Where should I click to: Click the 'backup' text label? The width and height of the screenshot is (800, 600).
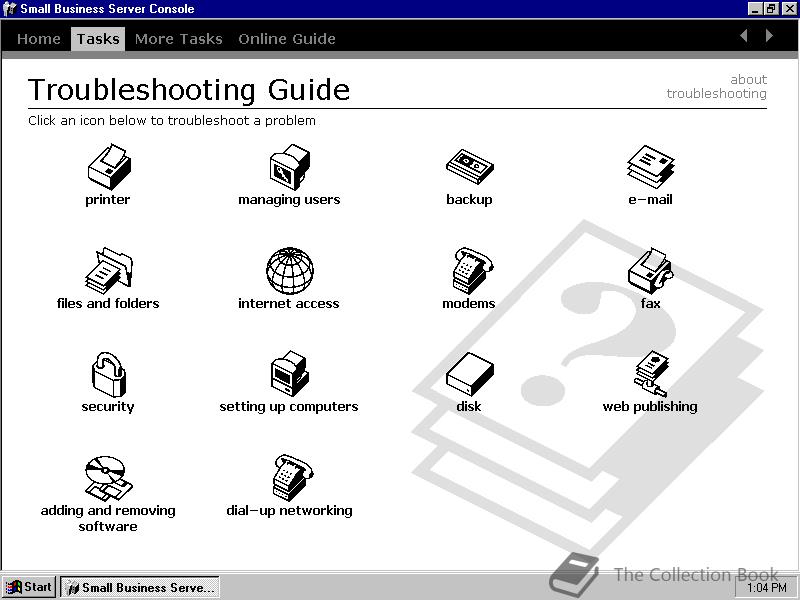click(469, 199)
